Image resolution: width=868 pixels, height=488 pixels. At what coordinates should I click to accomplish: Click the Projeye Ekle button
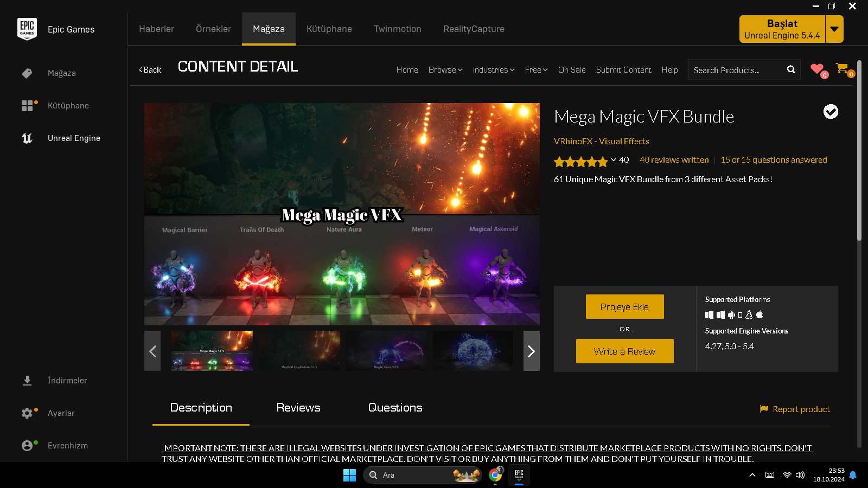[624, 307]
